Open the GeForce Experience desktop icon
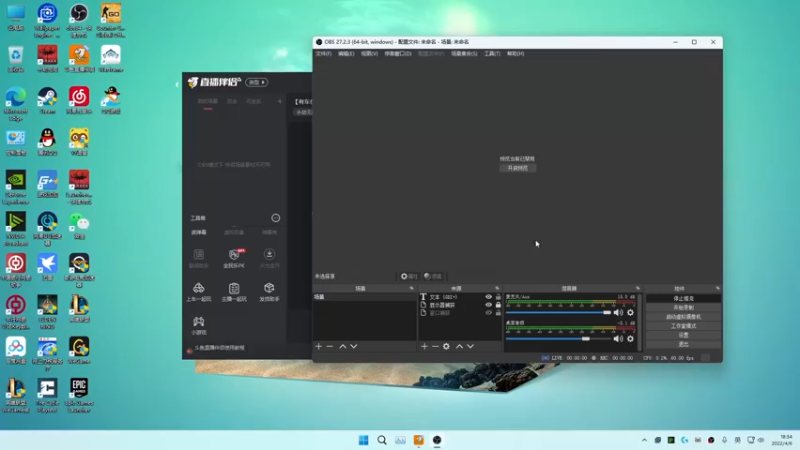 pyautogui.click(x=16, y=187)
